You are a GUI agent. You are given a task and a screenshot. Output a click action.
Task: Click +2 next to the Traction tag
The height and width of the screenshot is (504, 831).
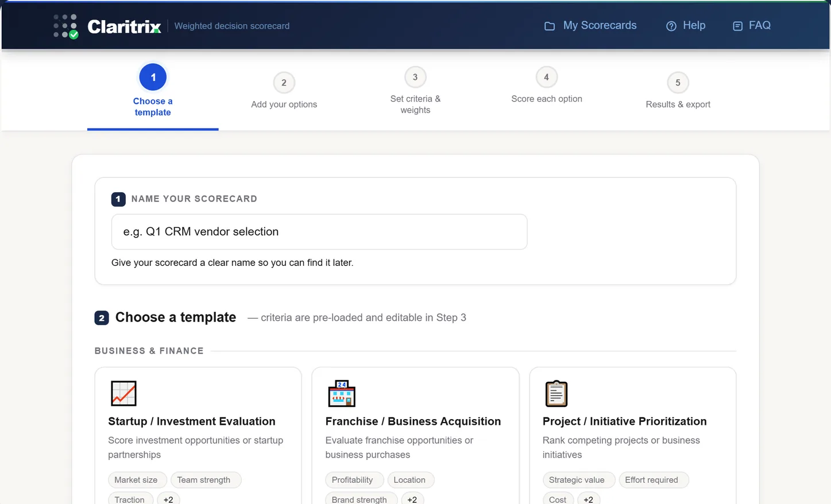point(168,499)
